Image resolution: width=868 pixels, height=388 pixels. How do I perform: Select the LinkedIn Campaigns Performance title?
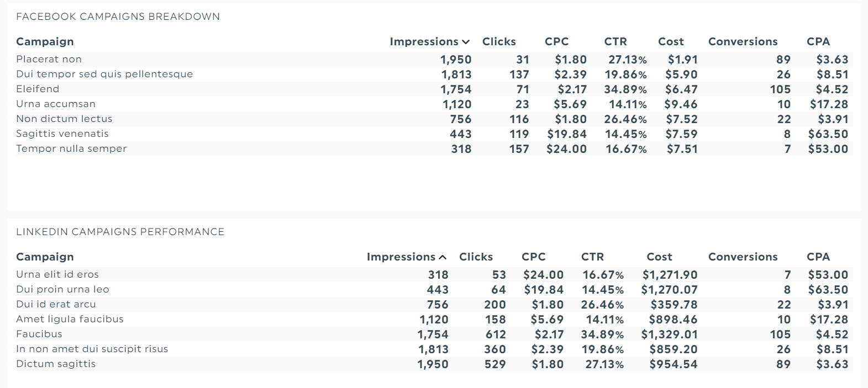click(120, 232)
